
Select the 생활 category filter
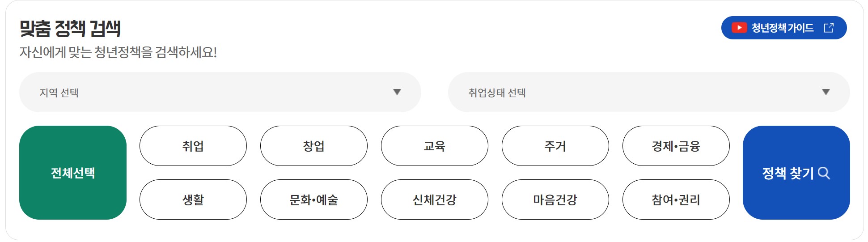click(193, 200)
